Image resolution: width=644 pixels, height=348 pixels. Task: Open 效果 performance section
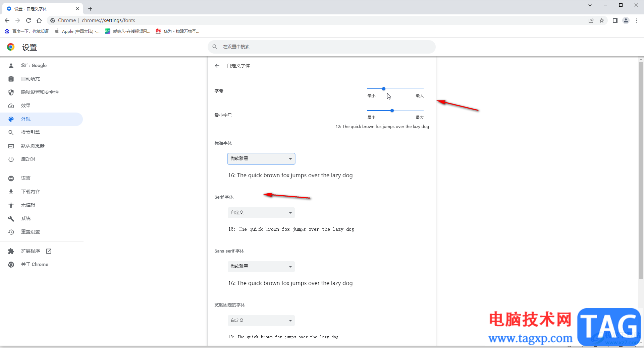point(42,106)
